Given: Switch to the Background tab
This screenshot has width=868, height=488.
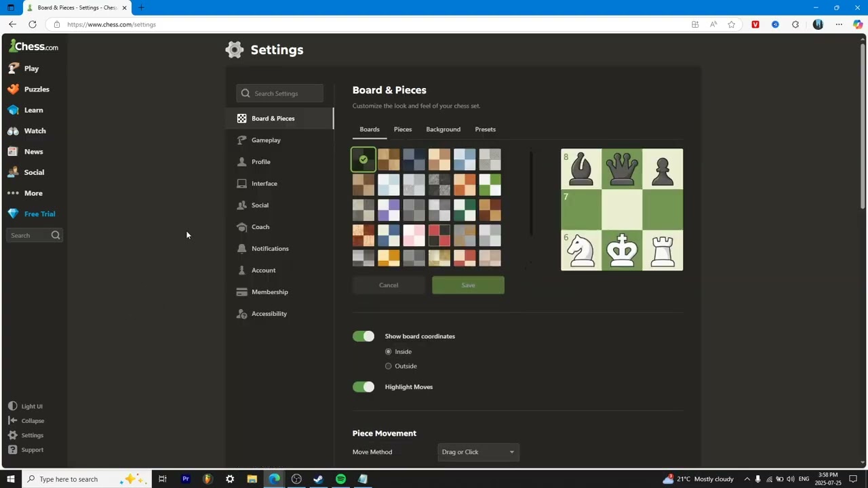Looking at the screenshot, I should pos(443,129).
